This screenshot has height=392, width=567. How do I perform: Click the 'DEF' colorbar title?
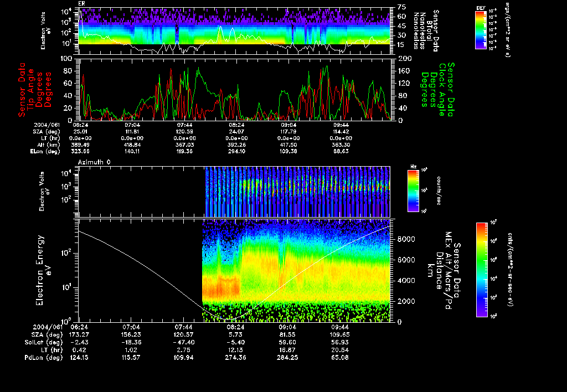click(481, 8)
